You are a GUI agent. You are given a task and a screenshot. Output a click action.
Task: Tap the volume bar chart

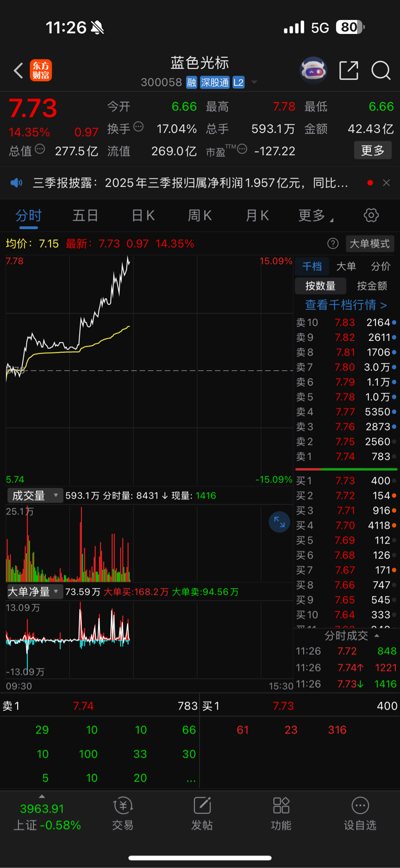click(x=149, y=543)
